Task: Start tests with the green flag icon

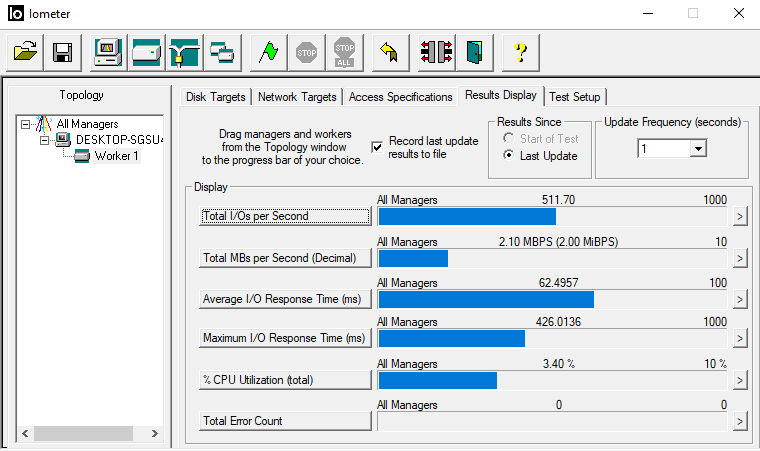Action: 266,53
